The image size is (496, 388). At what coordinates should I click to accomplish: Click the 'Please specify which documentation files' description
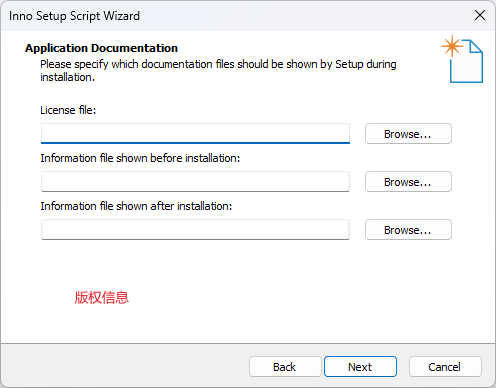tap(218, 70)
